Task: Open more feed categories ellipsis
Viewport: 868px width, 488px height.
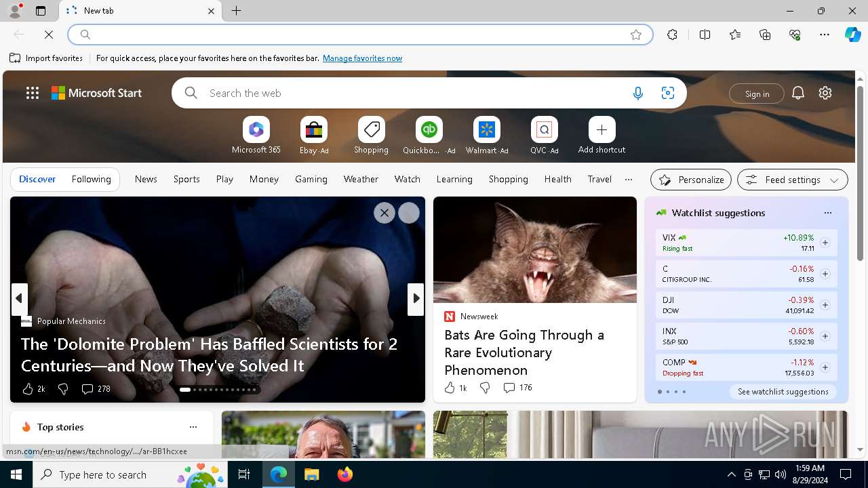Action: click(629, 180)
